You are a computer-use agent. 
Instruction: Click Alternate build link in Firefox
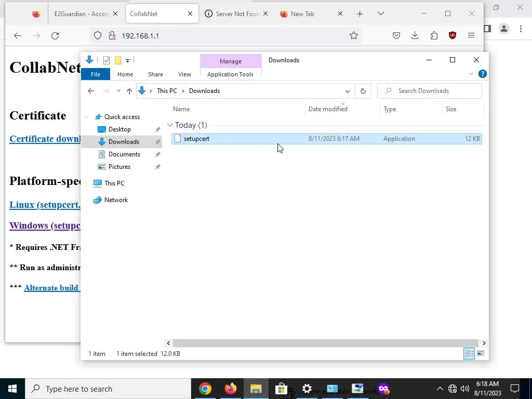tap(52, 288)
